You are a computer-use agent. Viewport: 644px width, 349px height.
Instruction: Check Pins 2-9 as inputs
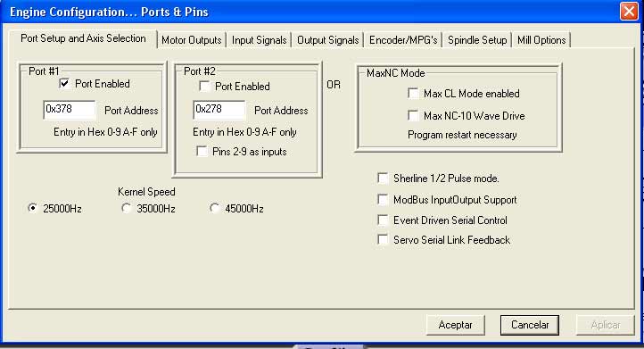click(202, 151)
